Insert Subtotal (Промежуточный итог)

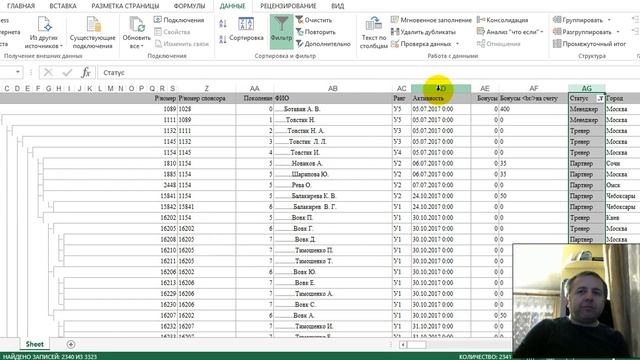[589, 44]
